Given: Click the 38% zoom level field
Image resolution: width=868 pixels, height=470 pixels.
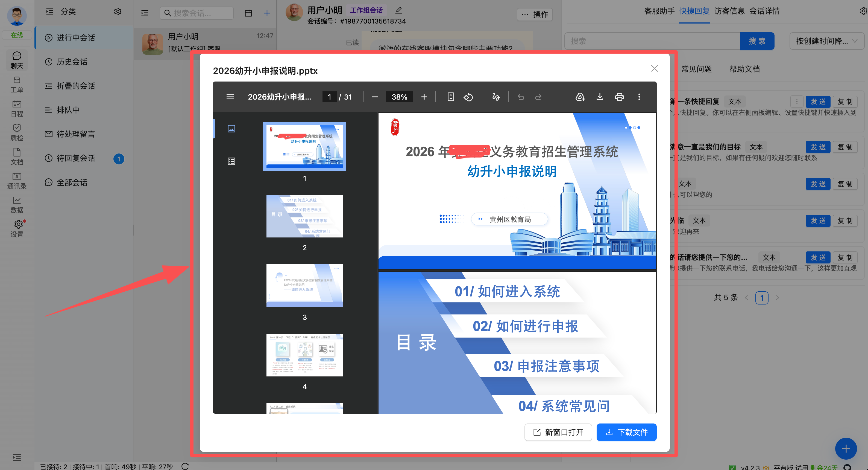Looking at the screenshot, I should coord(399,97).
